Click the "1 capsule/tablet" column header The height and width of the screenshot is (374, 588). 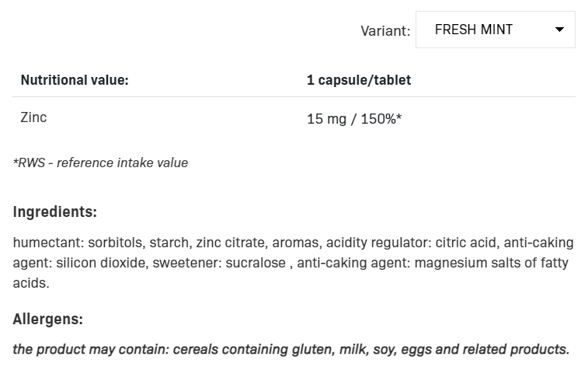359,80
